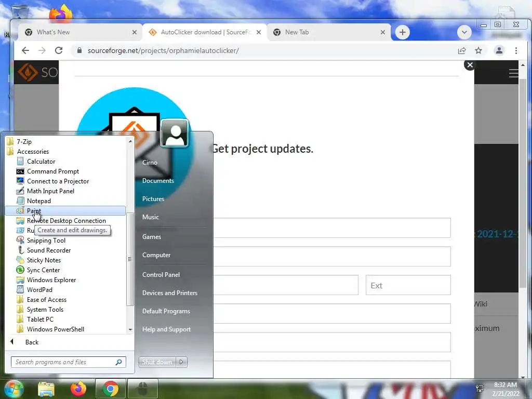Open Music library link
This screenshot has height=399, width=532.
point(150,217)
